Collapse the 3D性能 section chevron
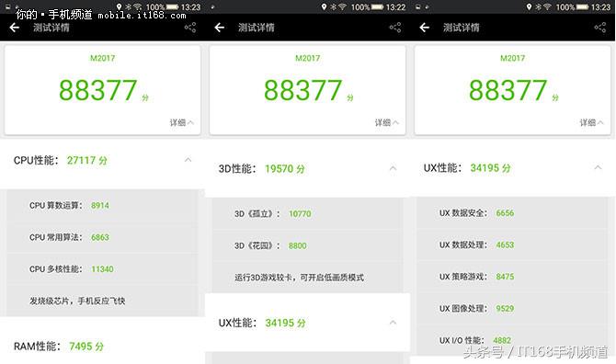This screenshot has width=616, height=364. pyautogui.click(x=393, y=168)
